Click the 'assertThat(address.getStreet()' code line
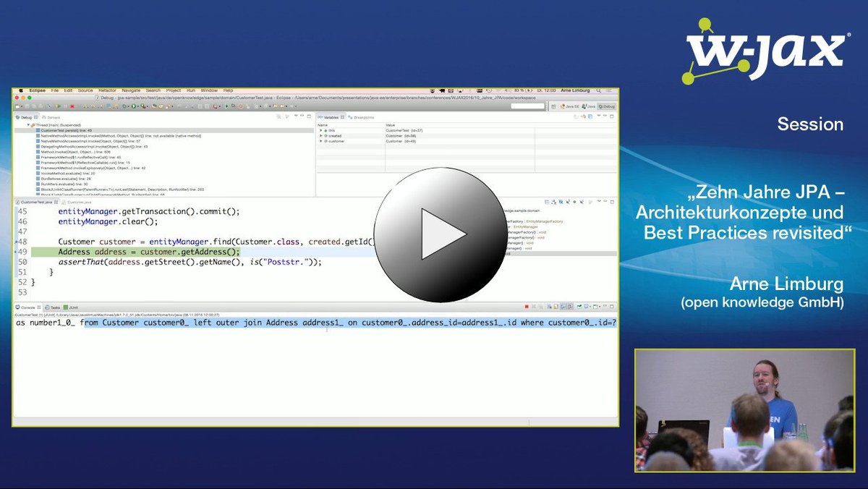This screenshot has width=868, height=489. click(x=190, y=262)
